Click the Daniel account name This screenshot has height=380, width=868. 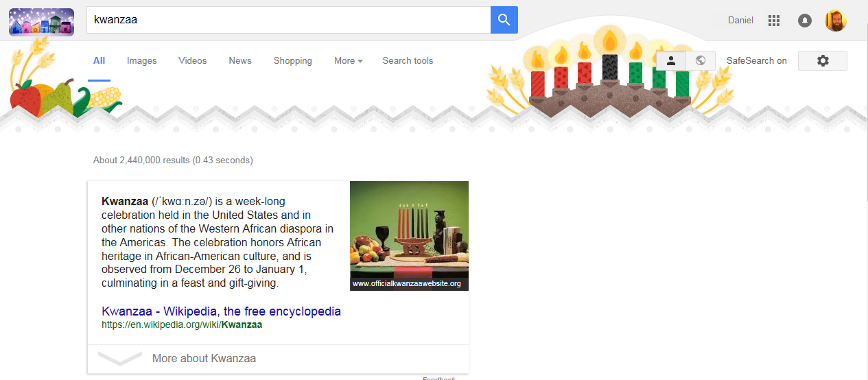(740, 21)
